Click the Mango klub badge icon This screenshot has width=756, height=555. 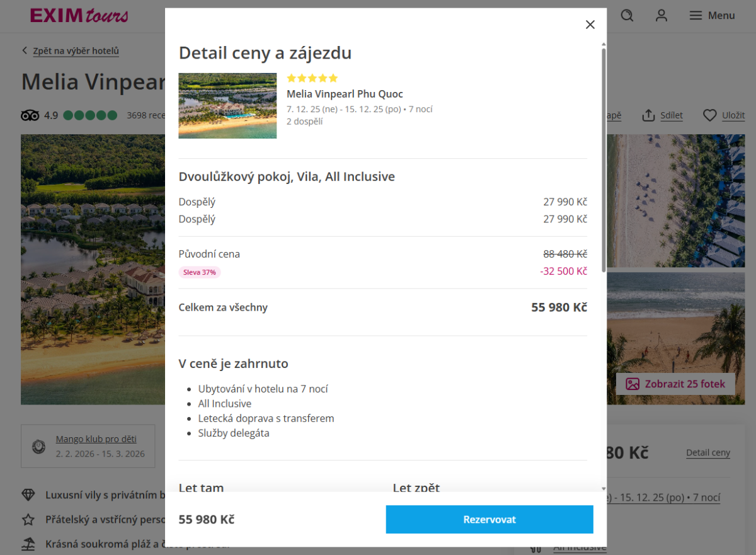pyautogui.click(x=39, y=447)
